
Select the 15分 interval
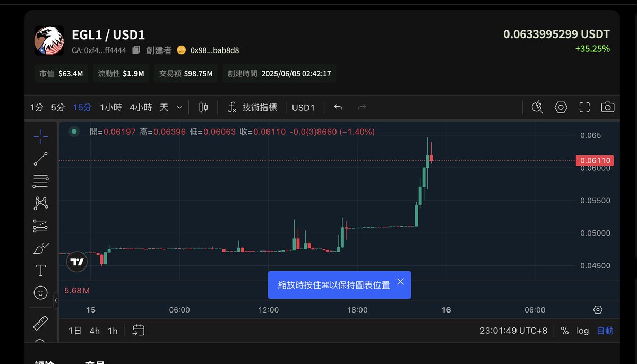pos(82,107)
